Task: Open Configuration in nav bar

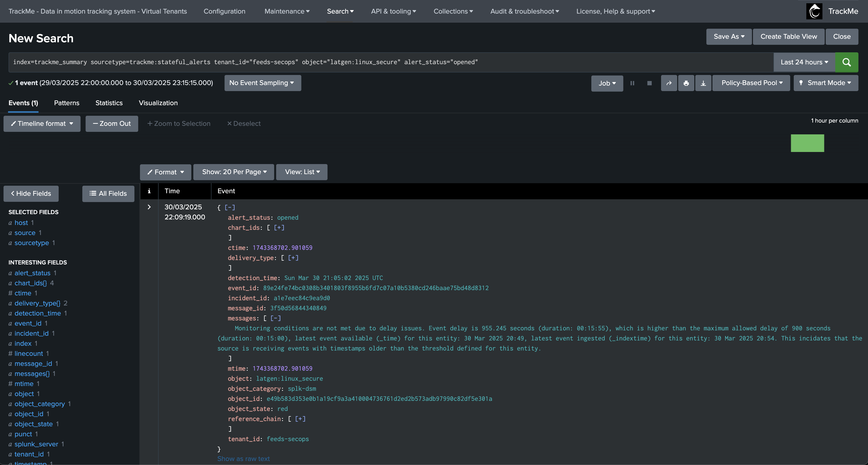Action: [x=224, y=11]
